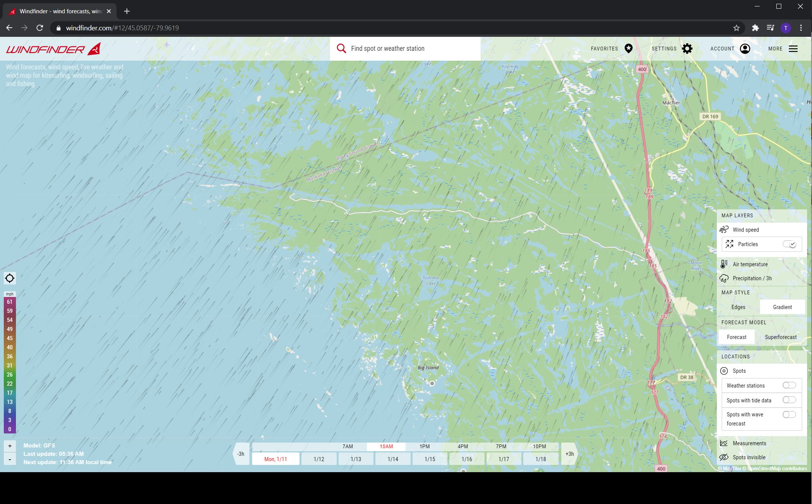
Task: Advance forecast using the +3h control
Action: point(569,454)
